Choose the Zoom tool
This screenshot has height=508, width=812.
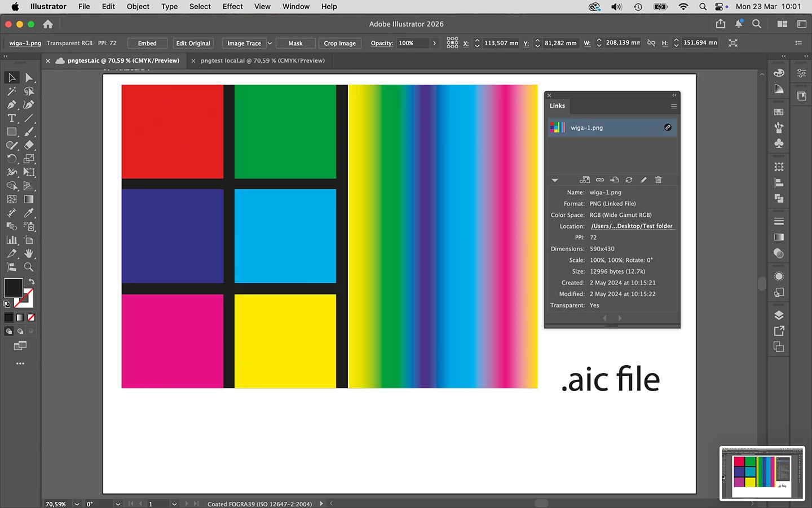tap(29, 267)
